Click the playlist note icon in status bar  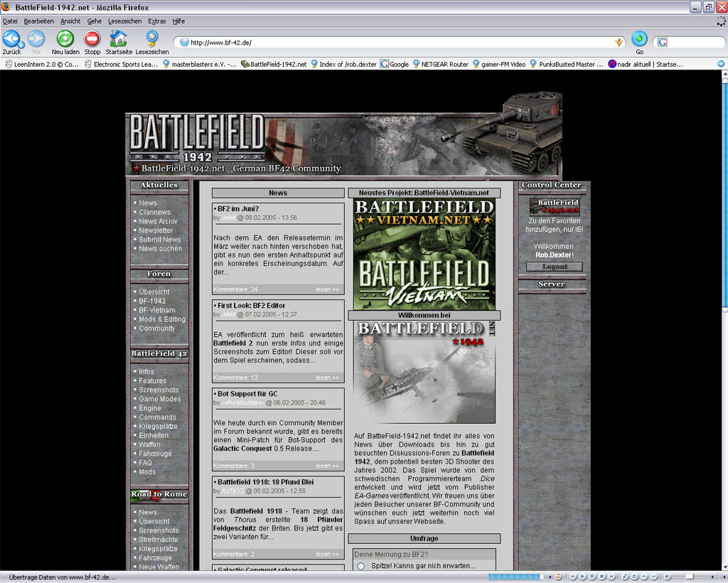pos(624,577)
